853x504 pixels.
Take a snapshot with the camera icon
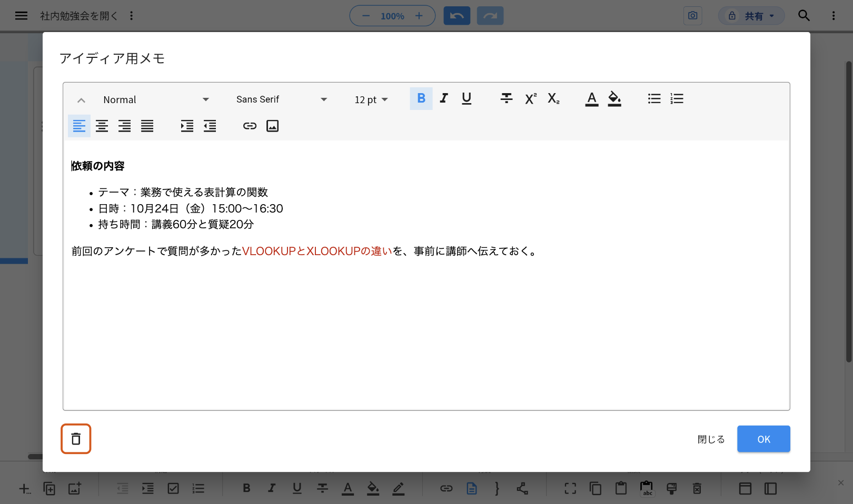point(693,16)
